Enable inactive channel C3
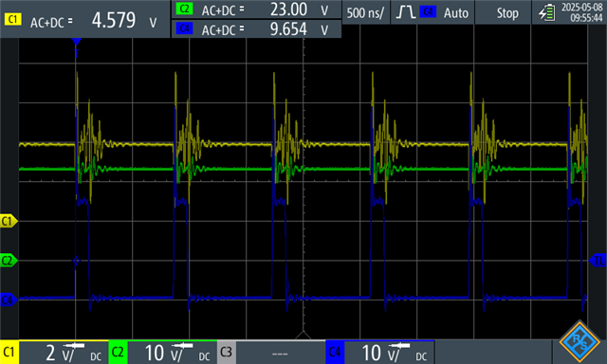The height and width of the screenshot is (364, 607). 226,352
